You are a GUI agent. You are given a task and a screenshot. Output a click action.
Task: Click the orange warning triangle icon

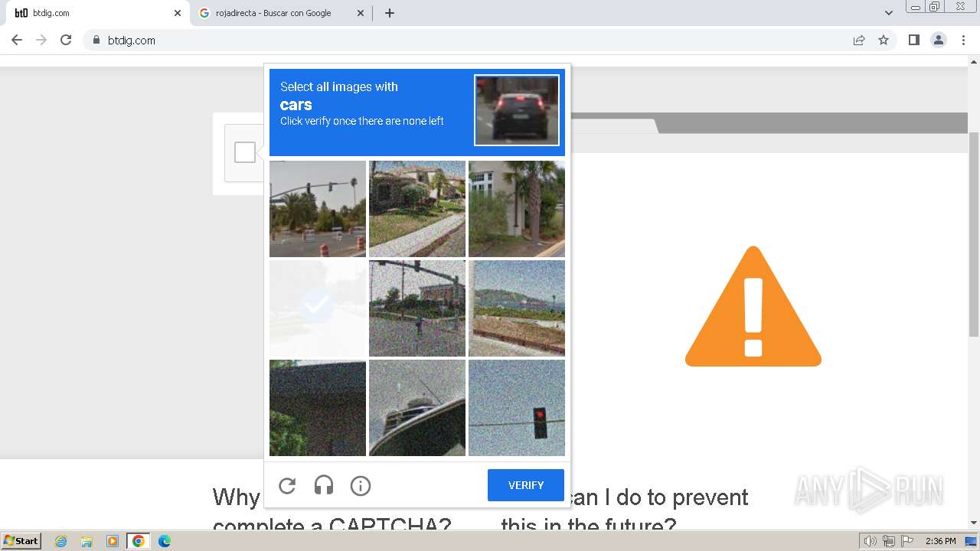tap(753, 306)
